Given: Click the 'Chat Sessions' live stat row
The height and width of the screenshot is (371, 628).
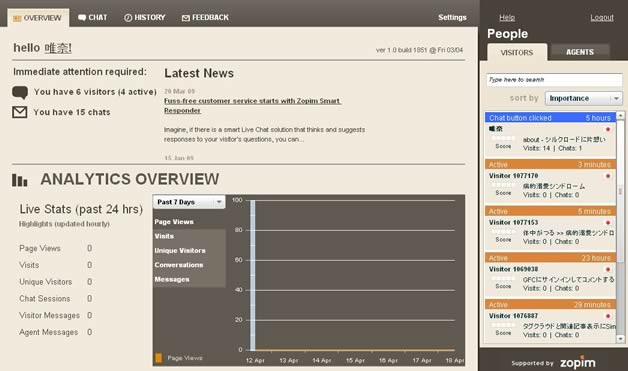Looking at the screenshot, I should pos(56,298).
